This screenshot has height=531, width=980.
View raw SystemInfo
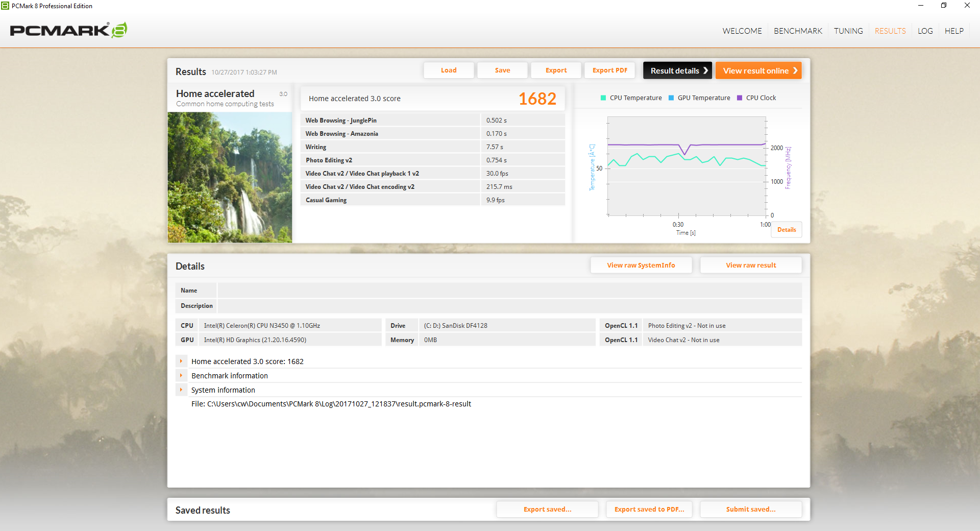(641, 265)
